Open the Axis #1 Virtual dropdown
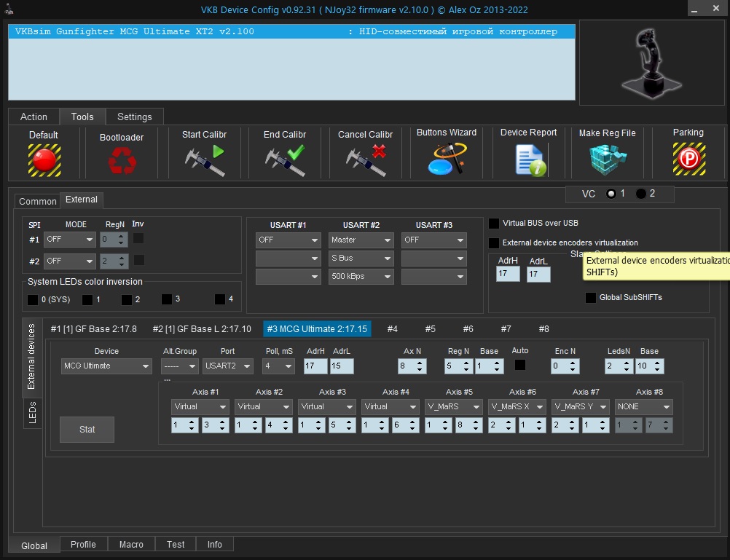Viewport: 730px width, 560px height. [200, 406]
